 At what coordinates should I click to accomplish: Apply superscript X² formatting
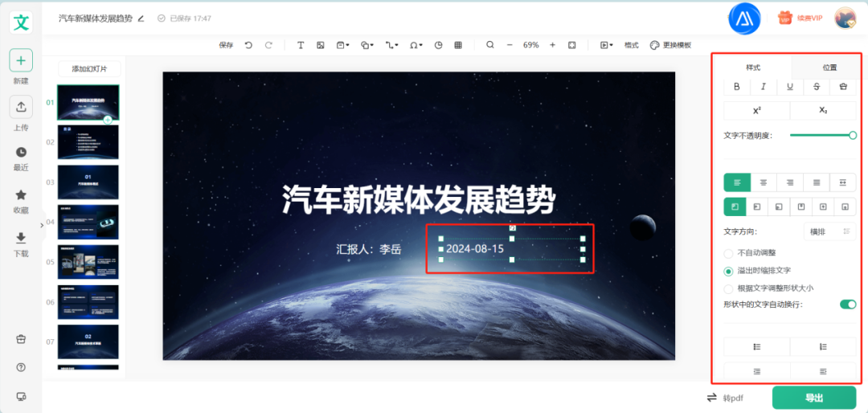757,111
